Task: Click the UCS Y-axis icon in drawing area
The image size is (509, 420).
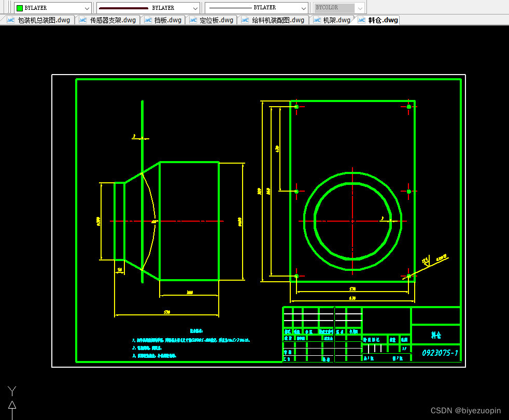Action: coord(12,402)
